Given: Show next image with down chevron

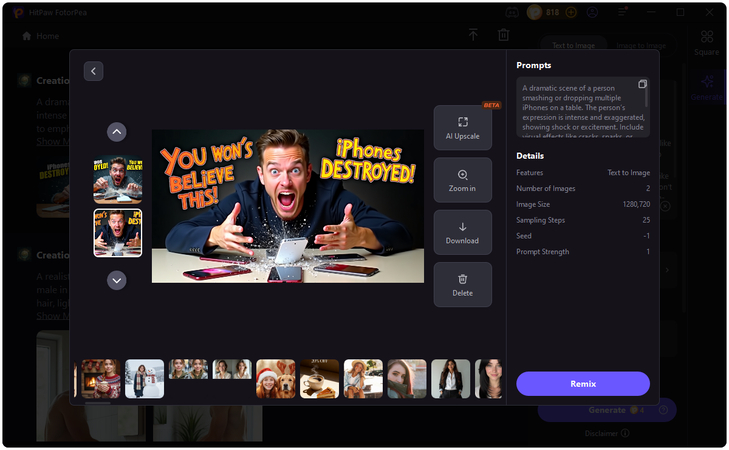Looking at the screenshot, I should pos(117,280).
